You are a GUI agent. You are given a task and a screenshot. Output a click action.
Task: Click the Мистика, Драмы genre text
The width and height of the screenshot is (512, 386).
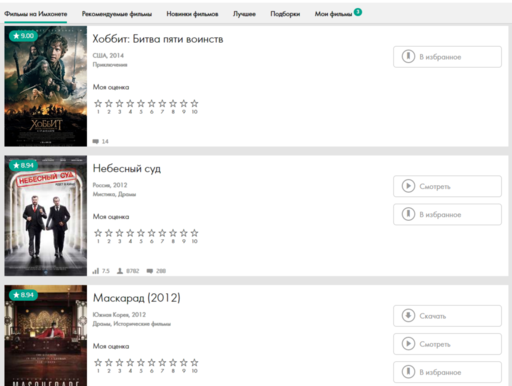coord(114,194)
